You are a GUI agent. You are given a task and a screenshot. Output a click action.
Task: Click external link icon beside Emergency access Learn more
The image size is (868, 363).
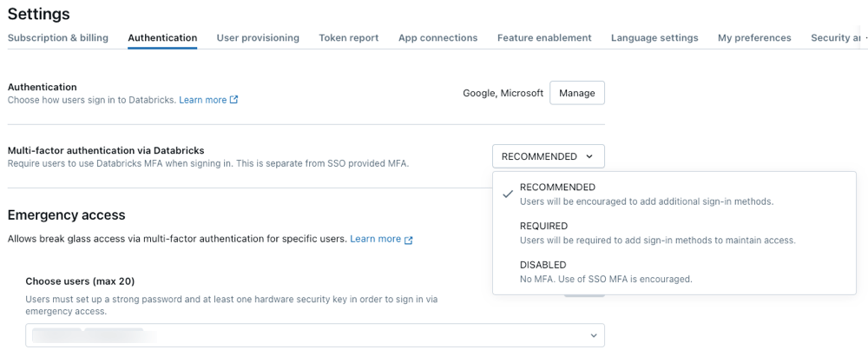point(409,240)
